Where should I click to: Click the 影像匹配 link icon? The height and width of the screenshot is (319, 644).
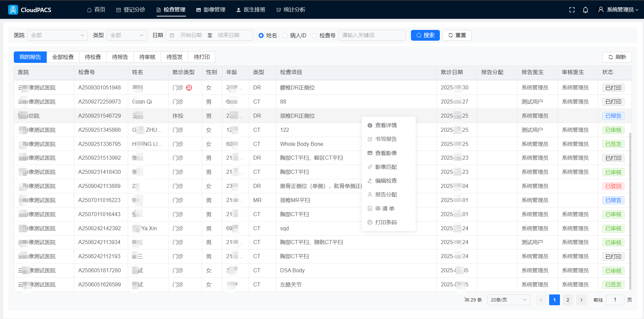click(371, 167)
